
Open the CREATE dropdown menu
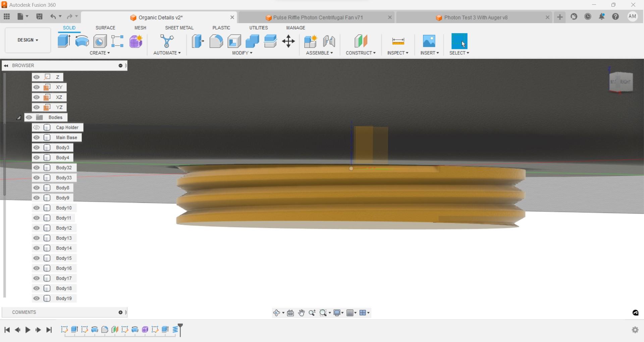pyautogui.click(x=100, y=53)
